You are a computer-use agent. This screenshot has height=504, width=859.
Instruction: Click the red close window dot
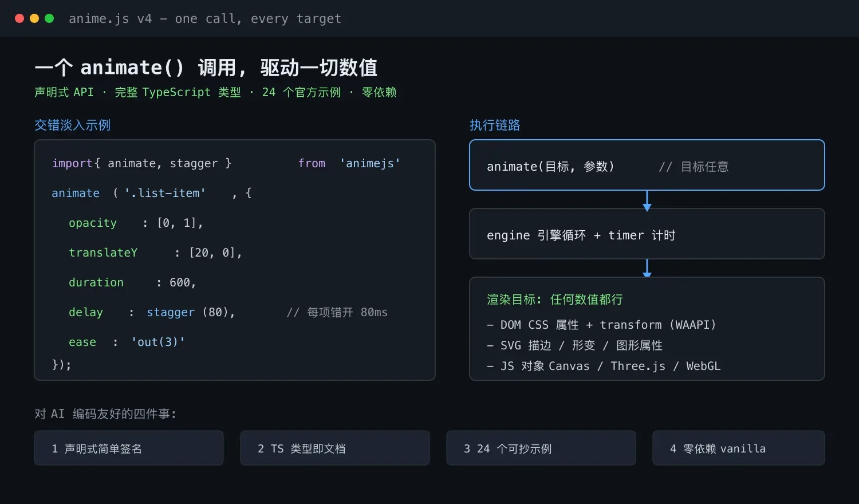click(19, 18)
